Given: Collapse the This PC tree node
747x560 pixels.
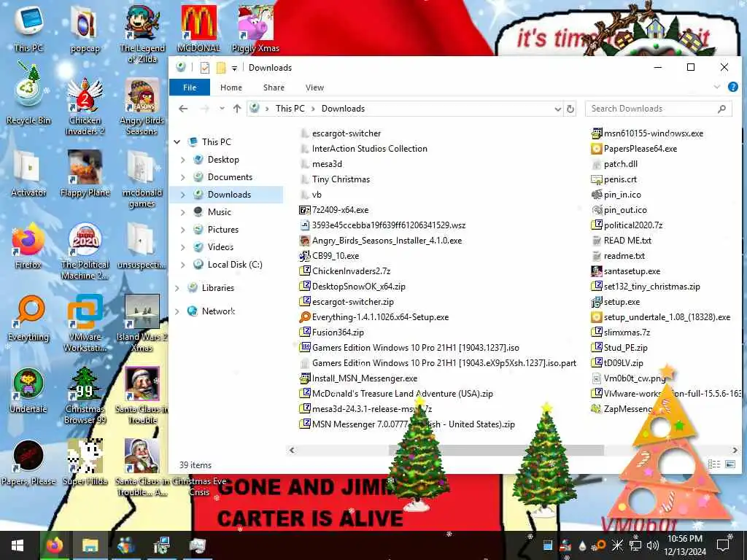Looking at the screenshot, I should click(x=177, y=142).
